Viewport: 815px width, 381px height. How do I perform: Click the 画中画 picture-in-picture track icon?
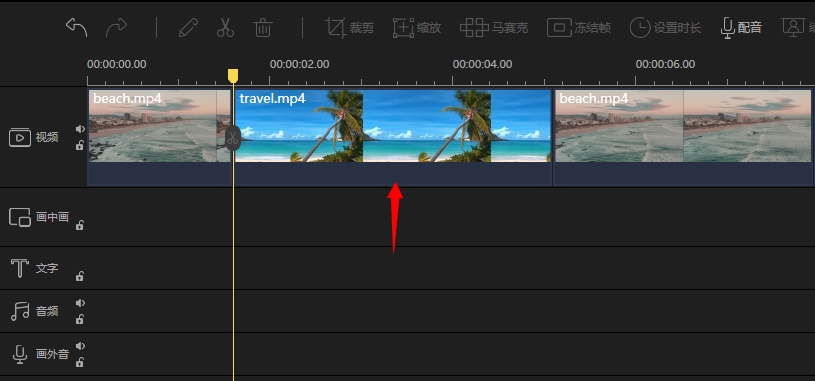click(x=20, y=217)
